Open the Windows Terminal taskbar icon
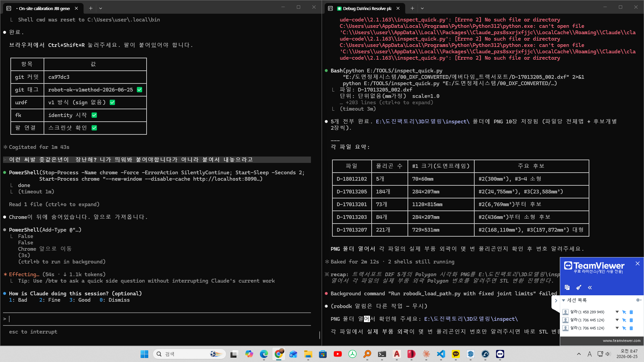This screenshot has width=644, height=362. click(x=382, y=354)
